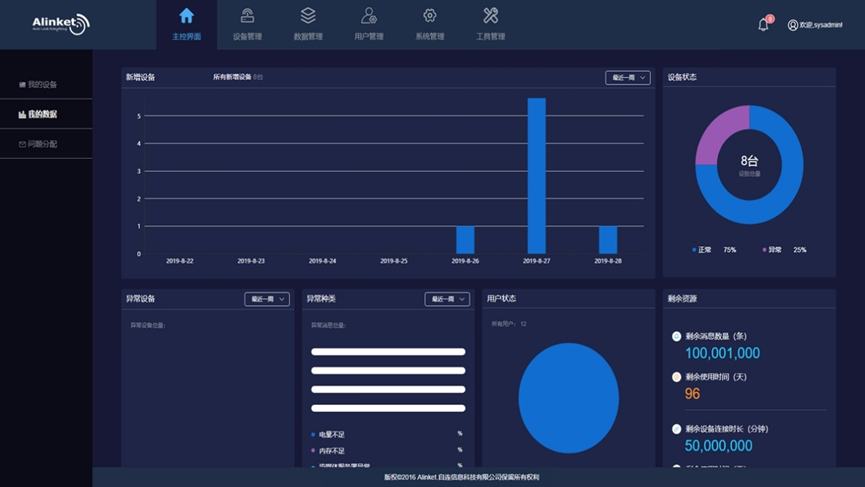The height and width of the screenshot is (487, 865).
Task: Click the 2019-8-22 axis date label
Action: tap(180, 261)
